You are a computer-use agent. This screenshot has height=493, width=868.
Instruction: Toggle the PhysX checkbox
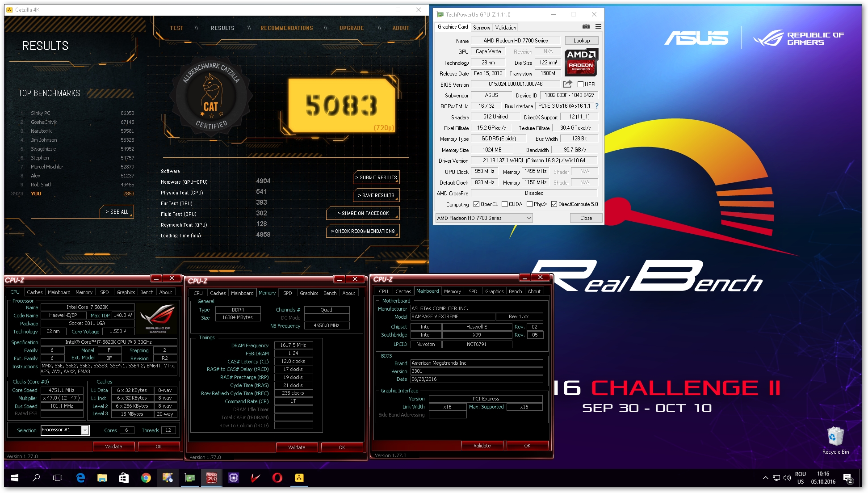pyautogui.click(x=529, y=204)
